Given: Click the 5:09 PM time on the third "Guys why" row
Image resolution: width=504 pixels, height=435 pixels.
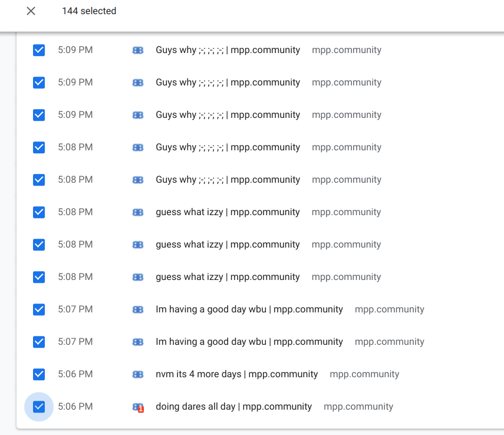Looking at the screenshot, I should pos(75,115).
